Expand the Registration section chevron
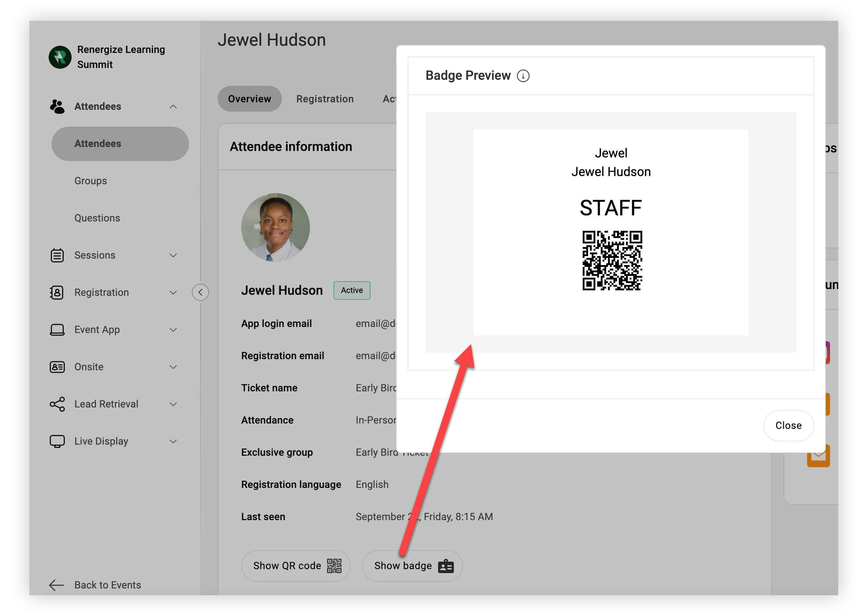 [173, 292]
